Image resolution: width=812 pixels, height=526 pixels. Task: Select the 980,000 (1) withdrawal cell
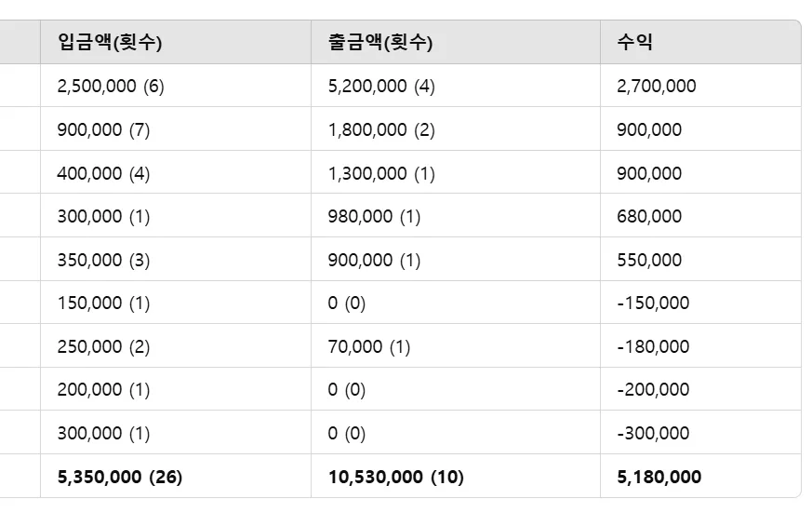coord(456,216)
